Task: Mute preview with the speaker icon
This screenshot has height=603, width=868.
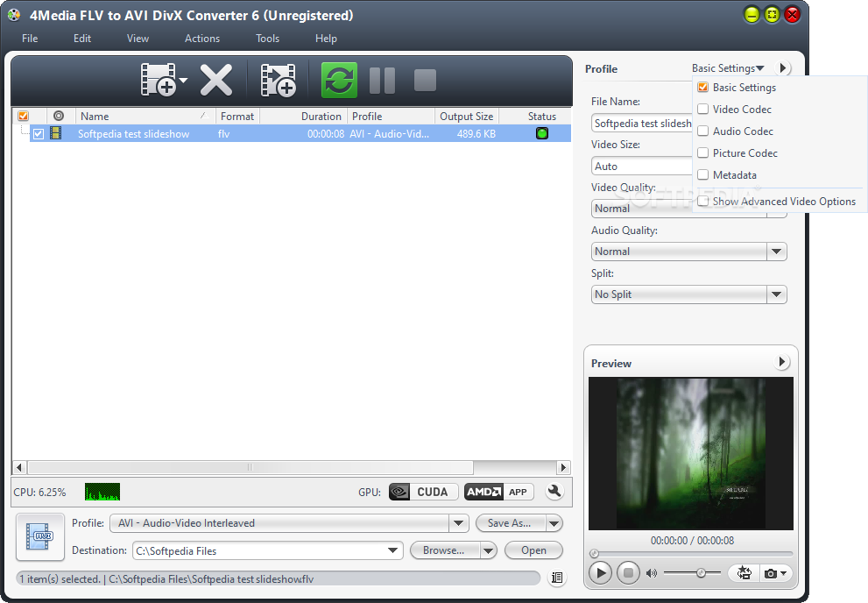Action: 652,573
